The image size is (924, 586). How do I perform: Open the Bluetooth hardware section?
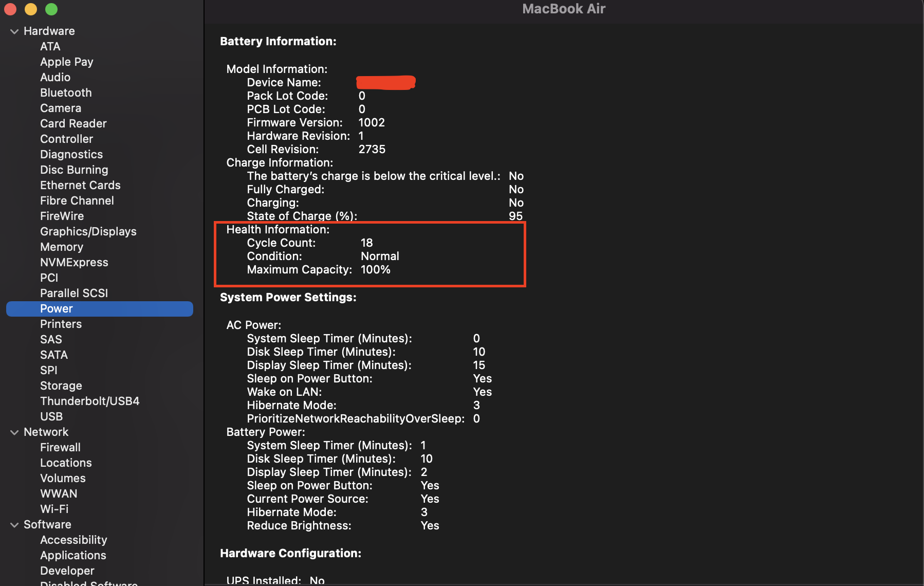coord(66,93)
